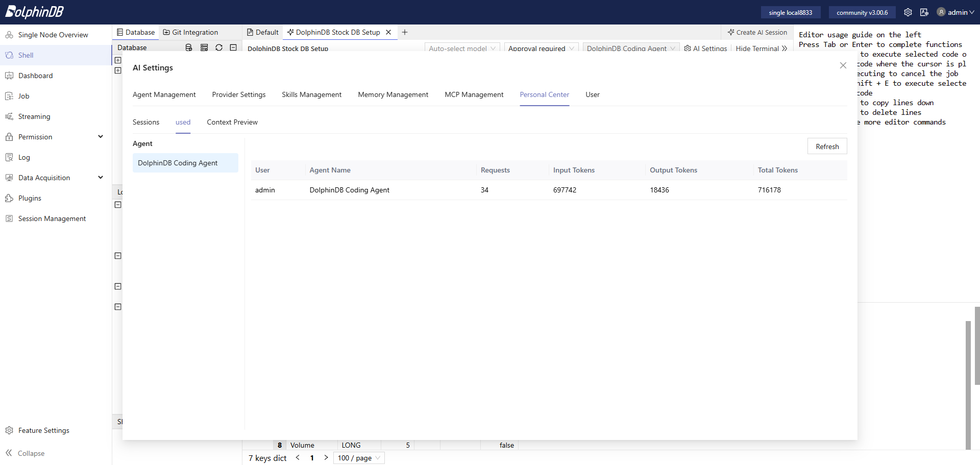Open the Approval required dropdown
Viewport: 980px width, 465px height.
[x=541, y=48]
